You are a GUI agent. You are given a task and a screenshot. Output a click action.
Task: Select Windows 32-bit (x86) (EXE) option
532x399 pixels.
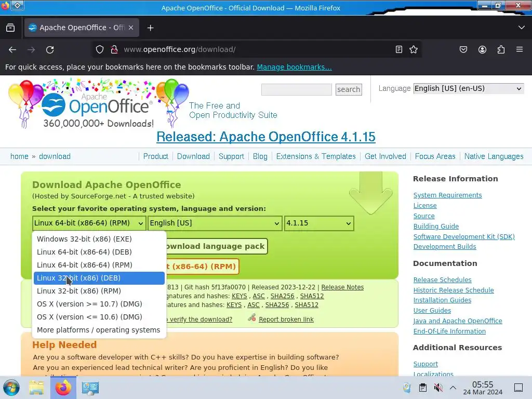[99, 239]
